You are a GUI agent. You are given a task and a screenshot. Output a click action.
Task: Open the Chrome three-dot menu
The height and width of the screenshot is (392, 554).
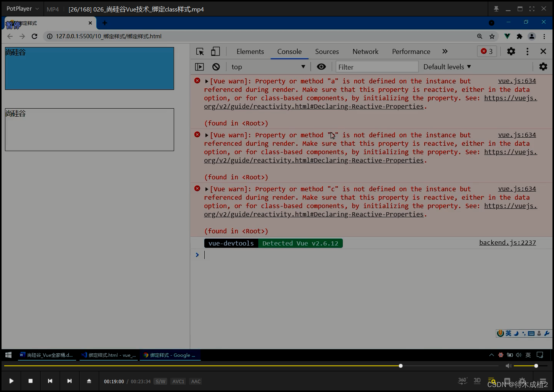544,36
